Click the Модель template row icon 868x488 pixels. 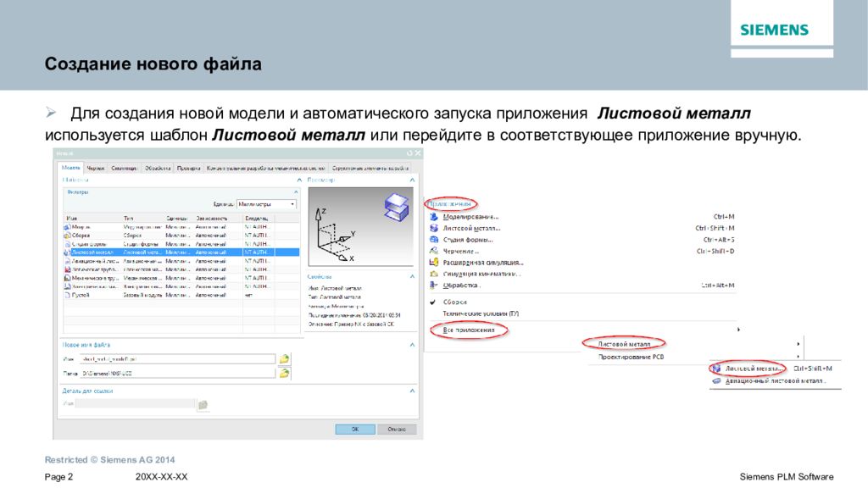tap(67, 227)
